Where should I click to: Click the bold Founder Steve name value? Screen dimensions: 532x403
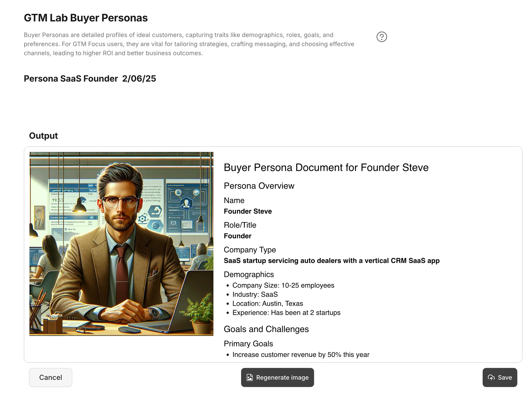pos(247,211)
